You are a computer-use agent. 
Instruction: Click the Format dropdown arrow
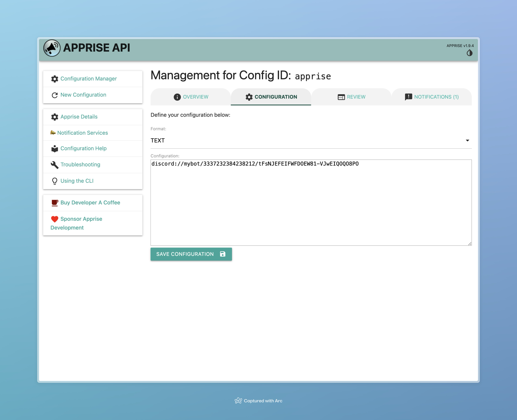(467, 141)
